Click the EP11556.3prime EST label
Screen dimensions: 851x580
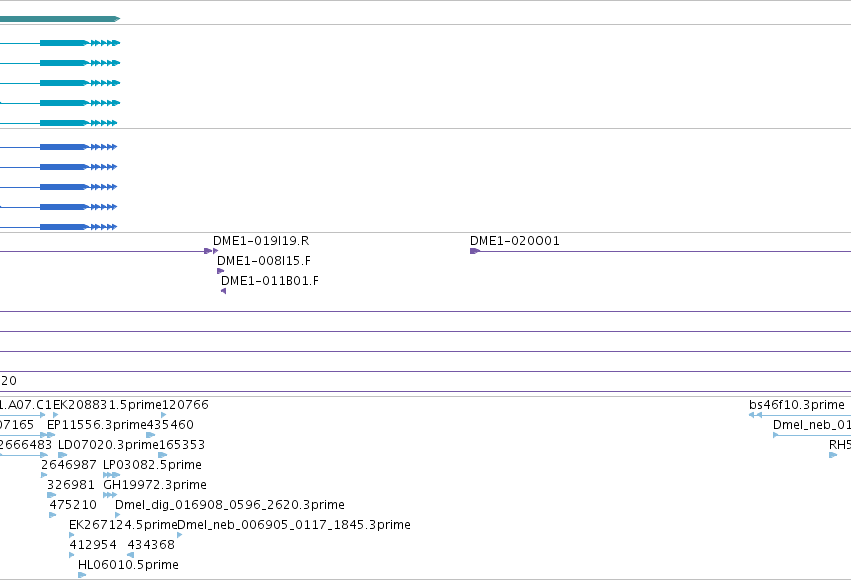click(x=97, y=425)
